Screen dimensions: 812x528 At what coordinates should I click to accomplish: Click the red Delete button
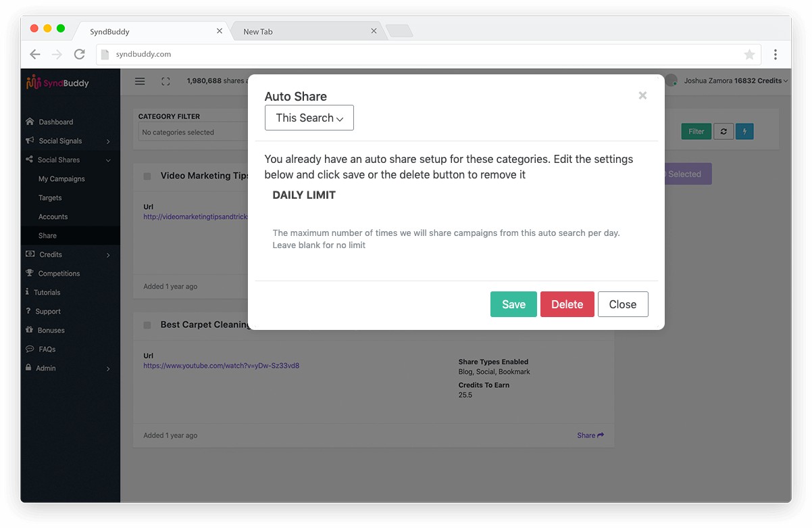[567, 304]
